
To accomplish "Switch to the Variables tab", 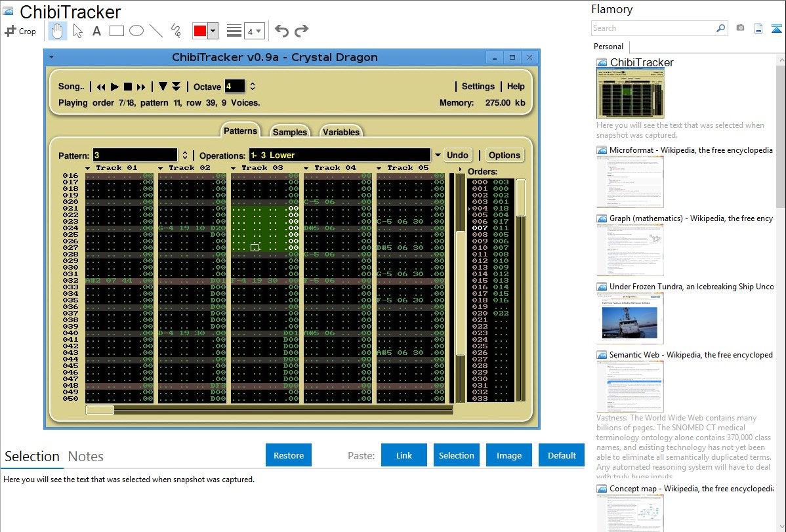I will (341, 131).
